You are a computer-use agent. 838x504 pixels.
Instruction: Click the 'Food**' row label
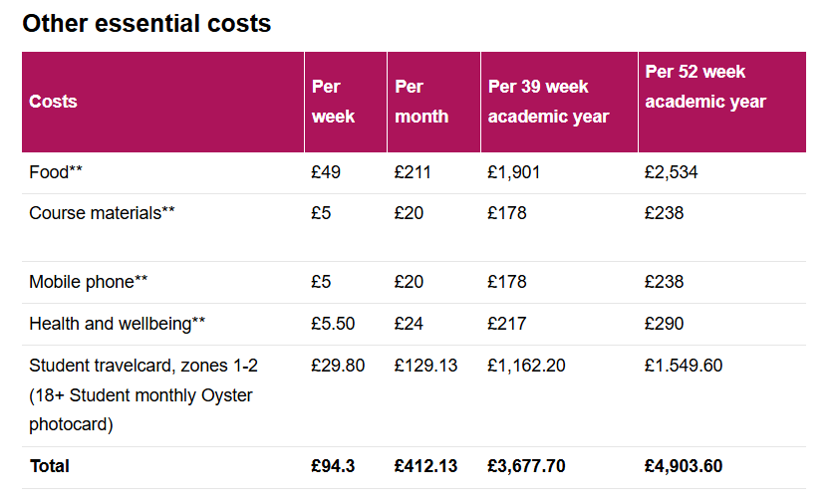pyautogui.click(x=56, y=172)
